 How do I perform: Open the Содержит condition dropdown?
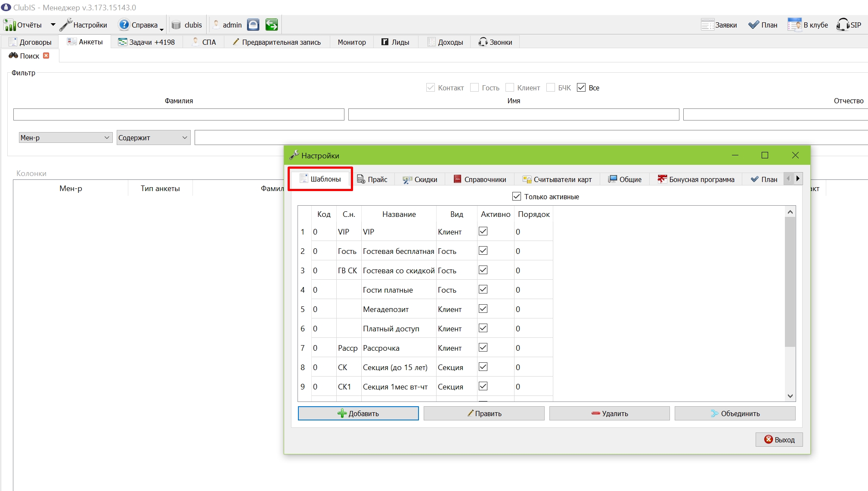[185, 138]
